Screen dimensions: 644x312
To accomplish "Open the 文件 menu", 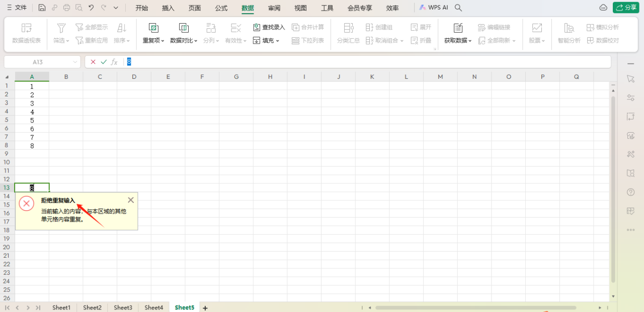I will pos(16,8).
